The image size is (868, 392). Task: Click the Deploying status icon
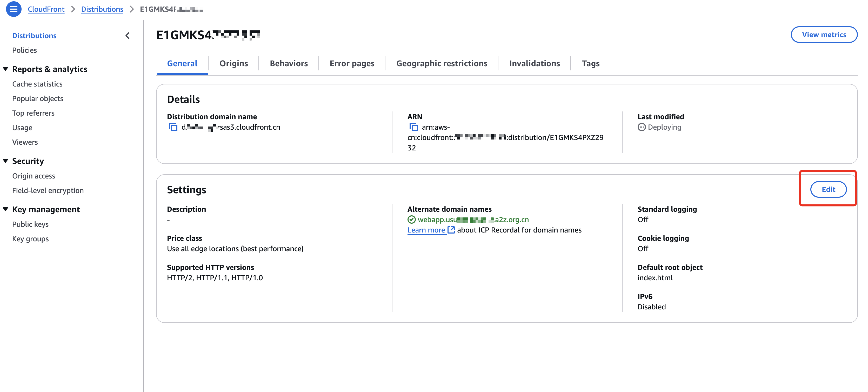pos(642,127)
